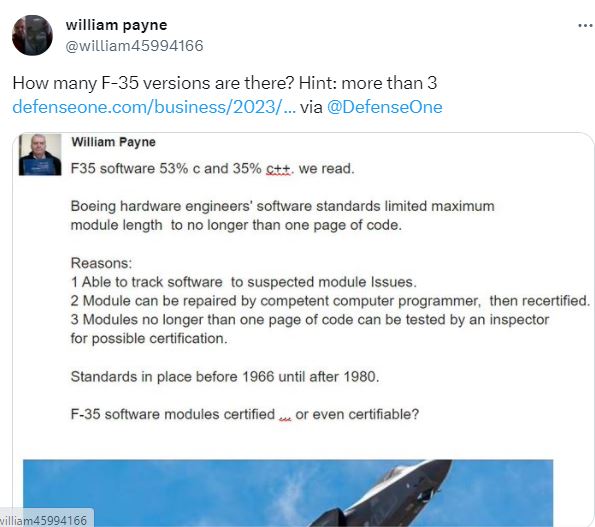Open the attached image with F35 software text
The image size is (595, 527).
(x=304, y=329)
